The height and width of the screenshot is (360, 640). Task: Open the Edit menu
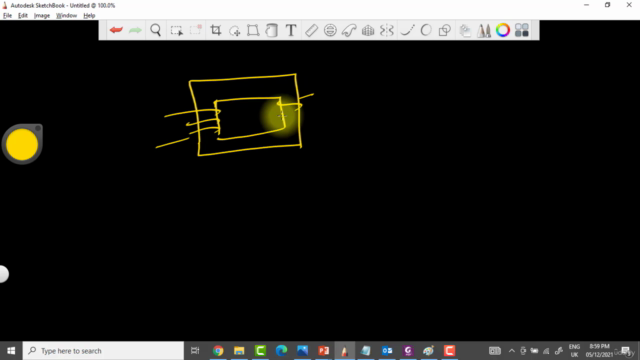(22, 16)
